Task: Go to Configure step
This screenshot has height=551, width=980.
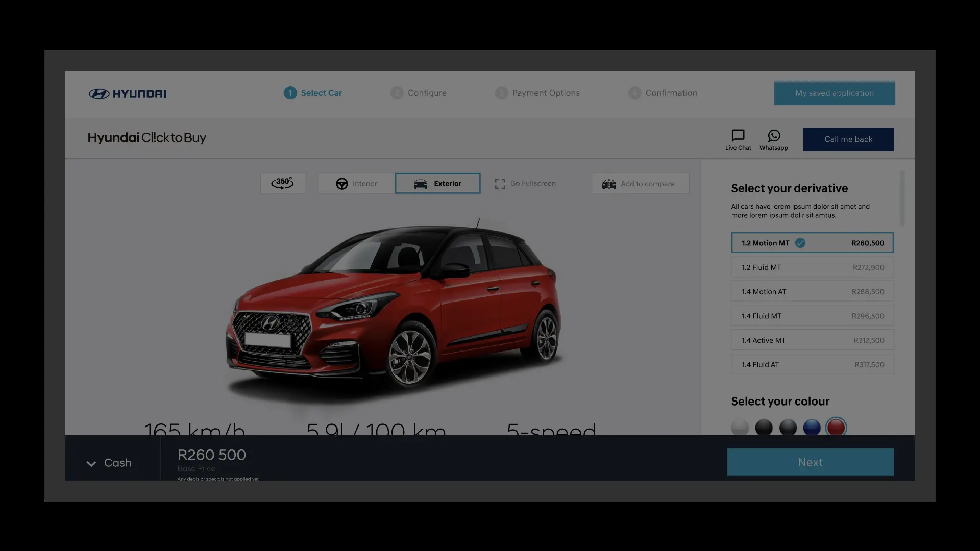Action: coord(419,93)
